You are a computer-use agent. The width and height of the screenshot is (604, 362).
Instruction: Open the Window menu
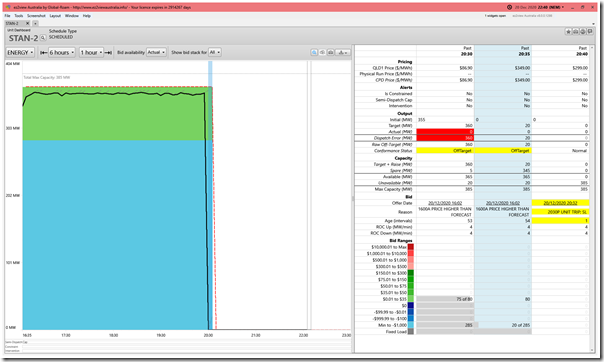pyautogui.click(x=72, y=16)
